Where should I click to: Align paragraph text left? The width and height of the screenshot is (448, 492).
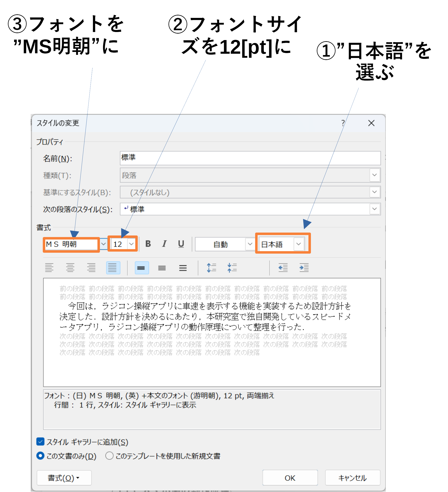[x=49, y=268]
